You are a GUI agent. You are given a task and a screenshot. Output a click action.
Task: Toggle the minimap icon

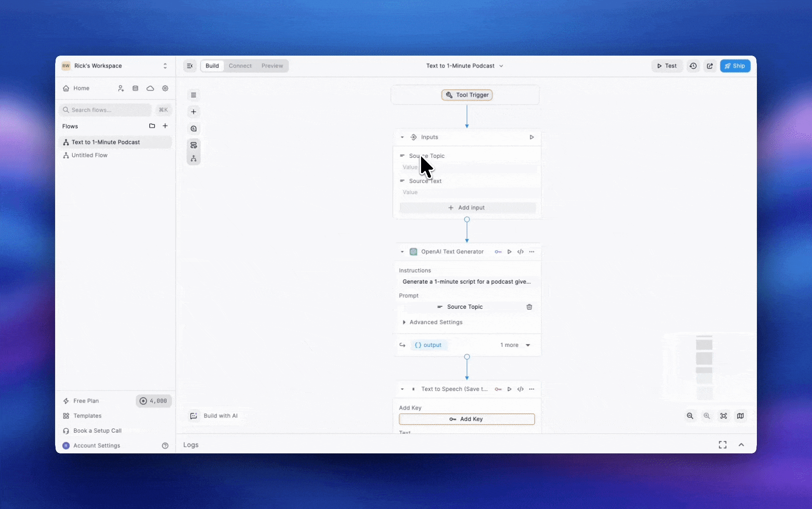(740, 416)
